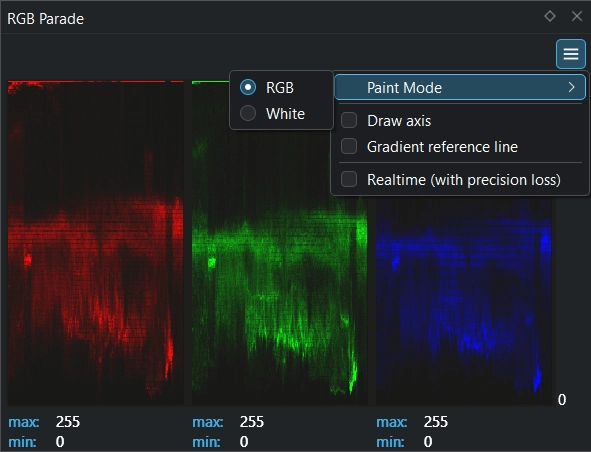The image size is (591, 452).
Task: Click the blue channel max label
Action: click(x=392, y=422)
